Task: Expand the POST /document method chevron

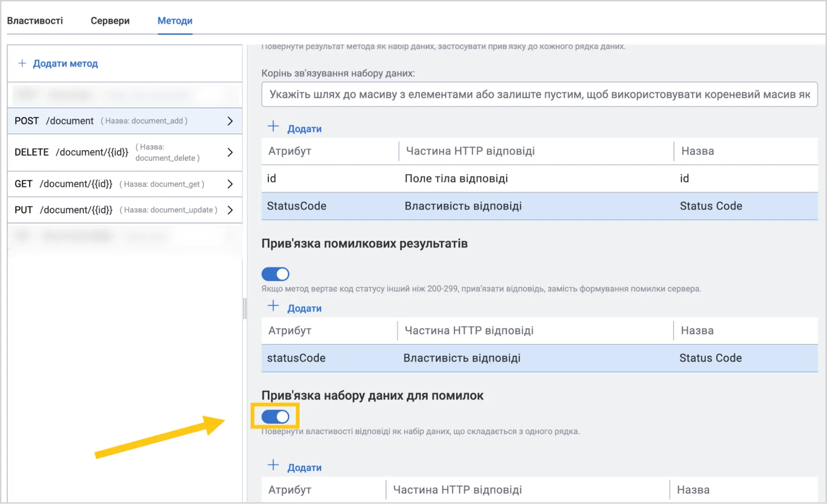Action: [230, 121]
